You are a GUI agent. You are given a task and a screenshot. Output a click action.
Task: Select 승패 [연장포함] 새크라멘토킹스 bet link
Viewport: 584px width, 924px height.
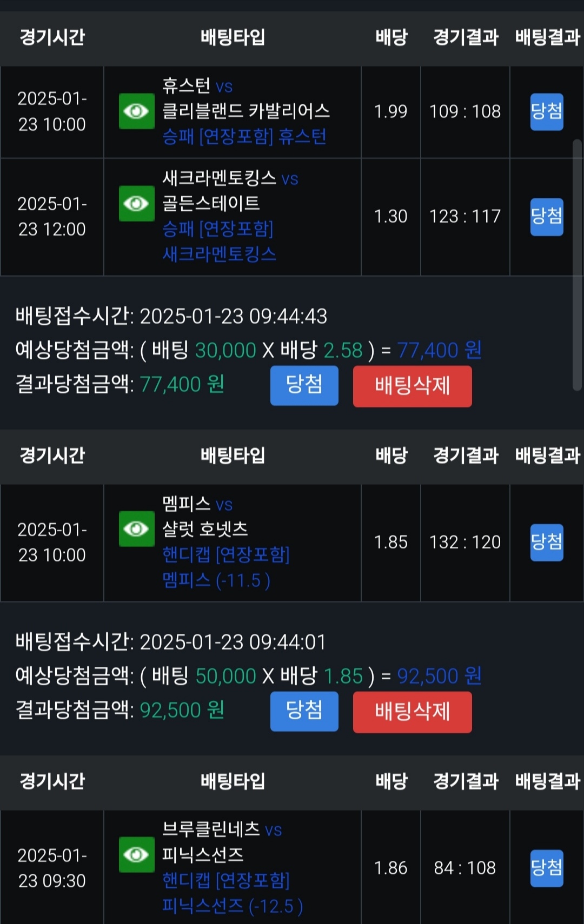[x=218, y=242]
